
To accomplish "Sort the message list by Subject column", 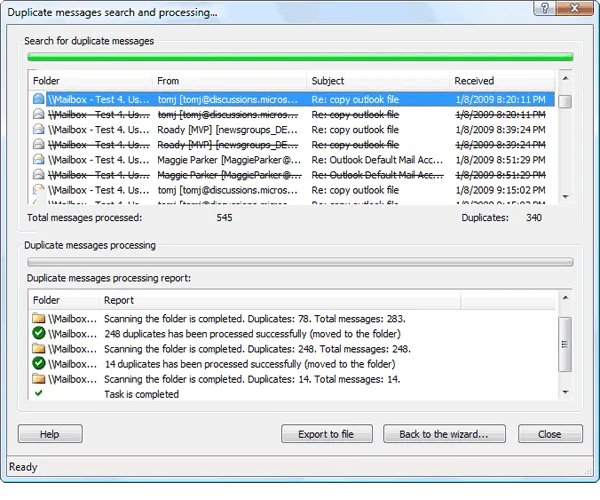I will click(378, 81).
